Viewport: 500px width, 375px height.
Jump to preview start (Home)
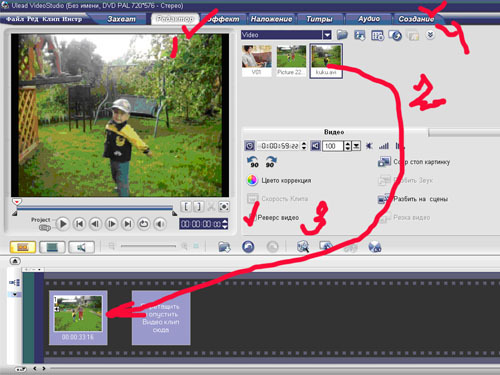[79, 224]
